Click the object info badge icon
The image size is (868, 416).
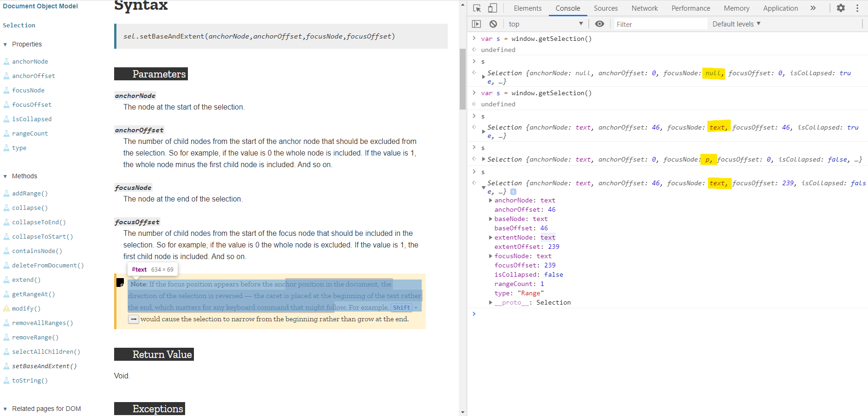coord(513,192)
